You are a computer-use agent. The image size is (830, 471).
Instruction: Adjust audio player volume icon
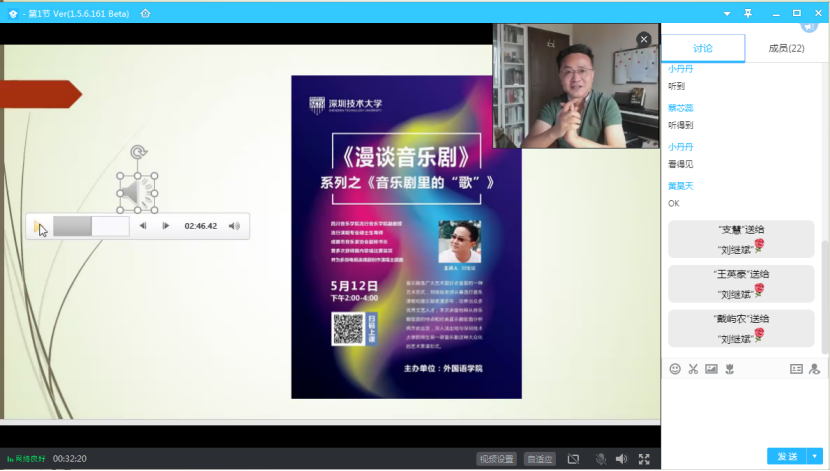click(x=234, y=226)
